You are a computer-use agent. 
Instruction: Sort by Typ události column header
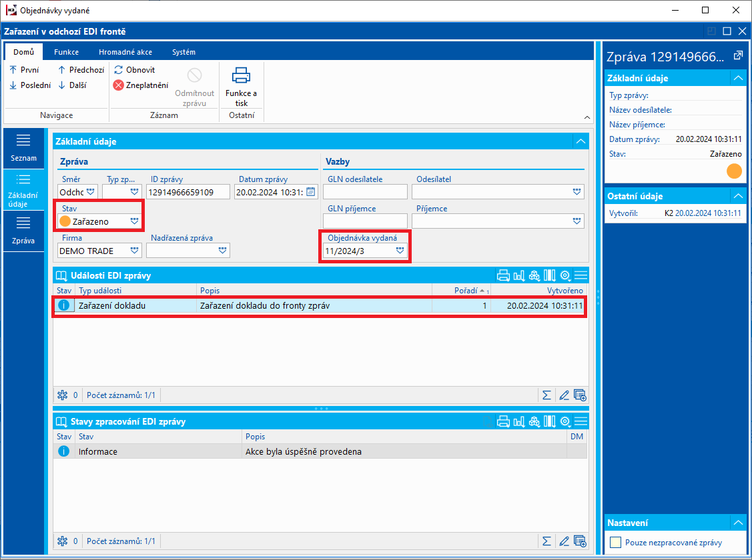[x=136, y=291]
